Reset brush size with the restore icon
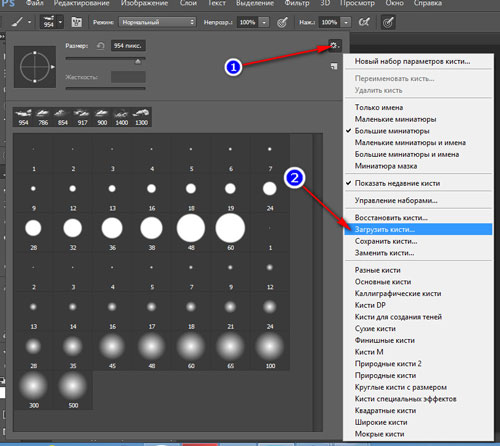500x446 pixels. click(100, 46)
